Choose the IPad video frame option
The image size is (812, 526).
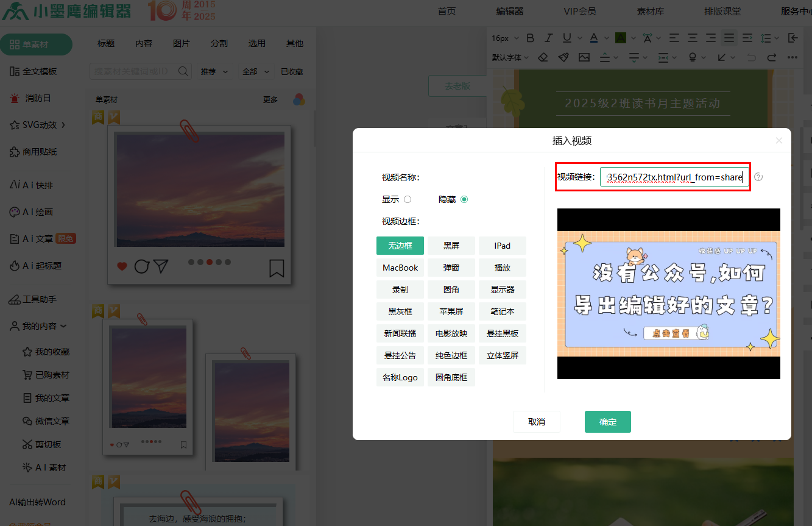pyautogui.click(x=503, y=246)
